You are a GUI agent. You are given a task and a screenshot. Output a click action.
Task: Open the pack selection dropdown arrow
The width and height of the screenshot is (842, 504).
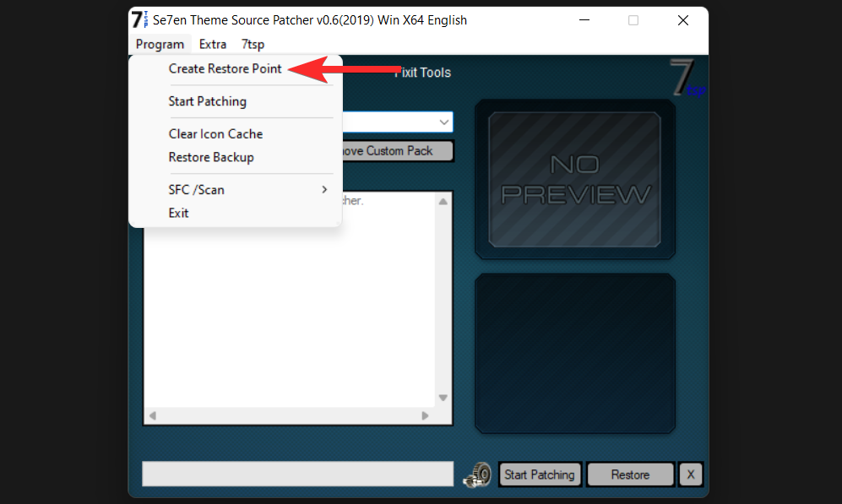pos(443,122)
